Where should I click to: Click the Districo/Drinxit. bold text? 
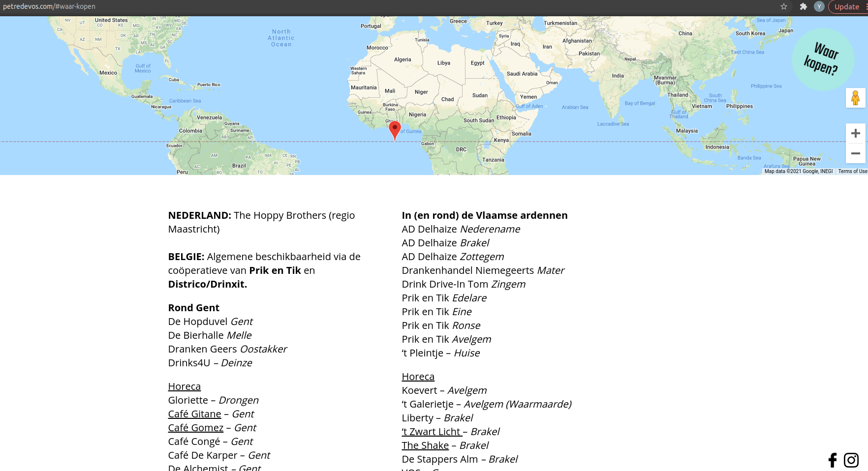pyautogui.click(x=208, y=284)
